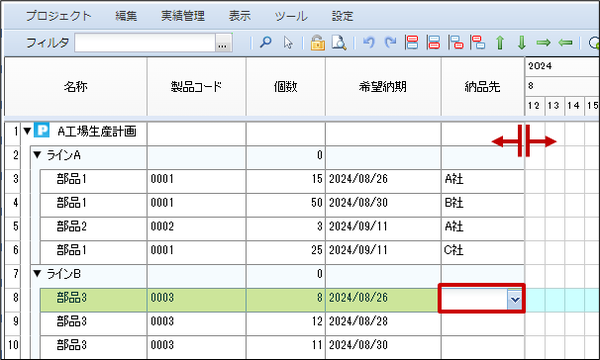The height and width of the screenshot is (360, 600).
Task: Select the 部品2 row cell
Action: pos(93,226)
